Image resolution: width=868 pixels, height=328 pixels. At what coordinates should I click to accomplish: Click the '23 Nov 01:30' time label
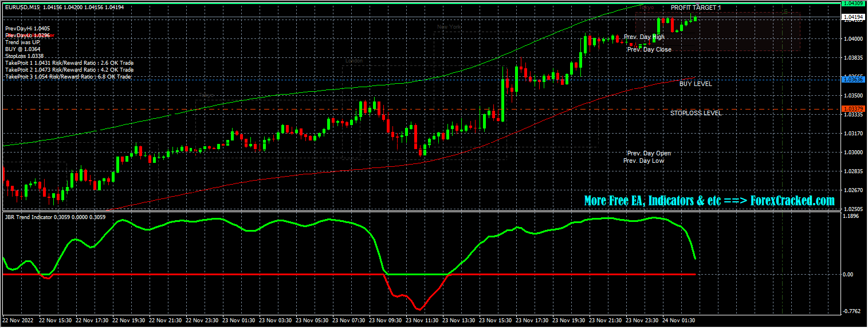tap(239, 321)
